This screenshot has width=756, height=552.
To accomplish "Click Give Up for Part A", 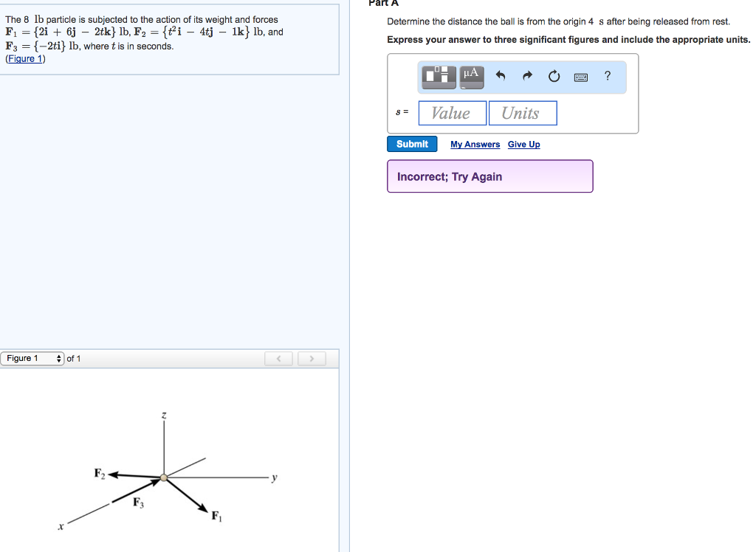I will pos(523,144).
